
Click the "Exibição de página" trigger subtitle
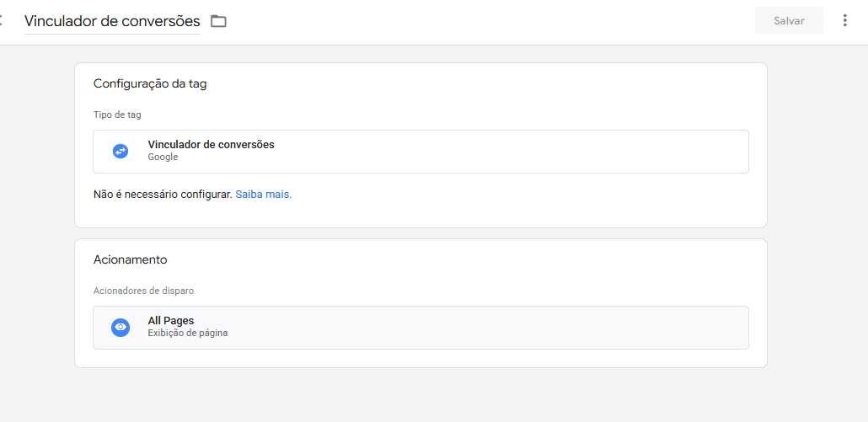pos(187,333)
